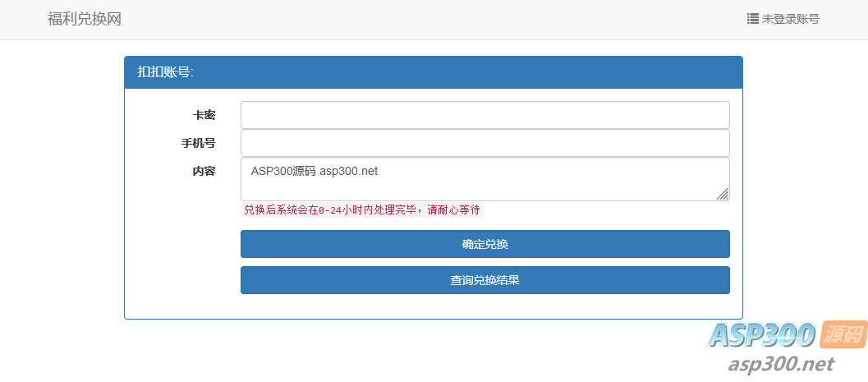Click the 扣扣账号 panel heading

pyautogui.click(x=166, y=72)
